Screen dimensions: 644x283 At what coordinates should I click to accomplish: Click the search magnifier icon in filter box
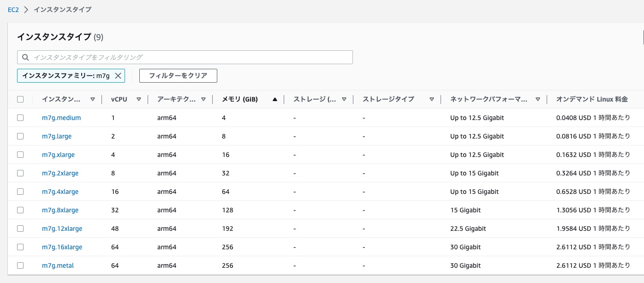click(25, 58)
